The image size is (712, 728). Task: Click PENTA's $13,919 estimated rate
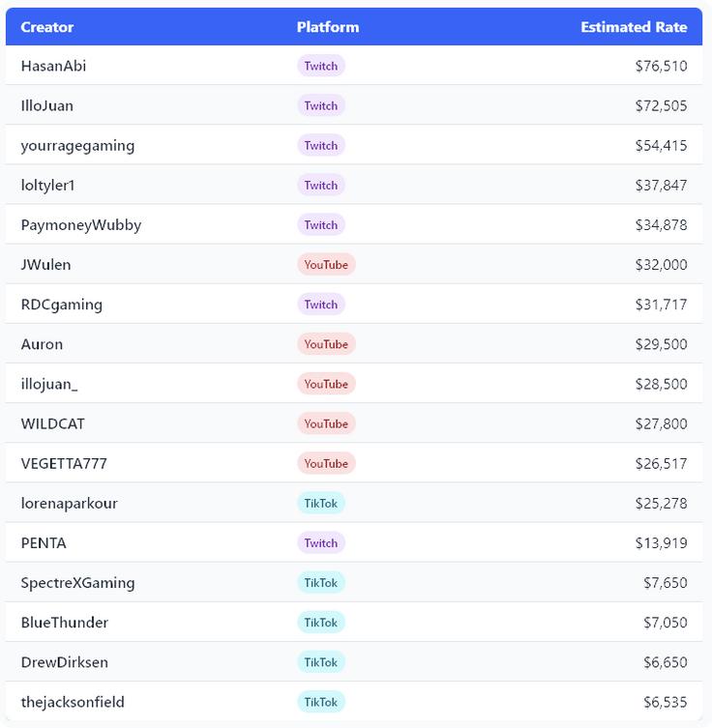click(x=661, y=543)
